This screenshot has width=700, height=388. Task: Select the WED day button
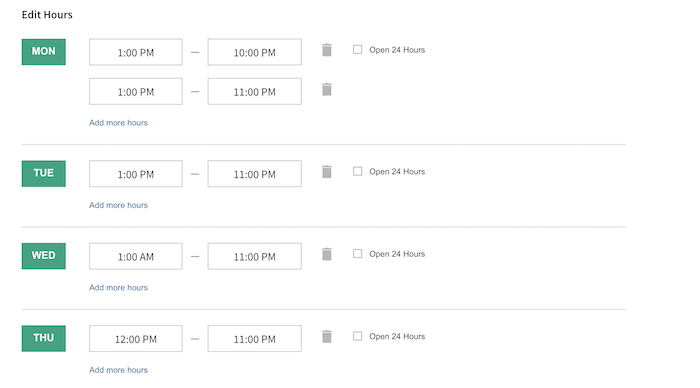pos(44,256)
